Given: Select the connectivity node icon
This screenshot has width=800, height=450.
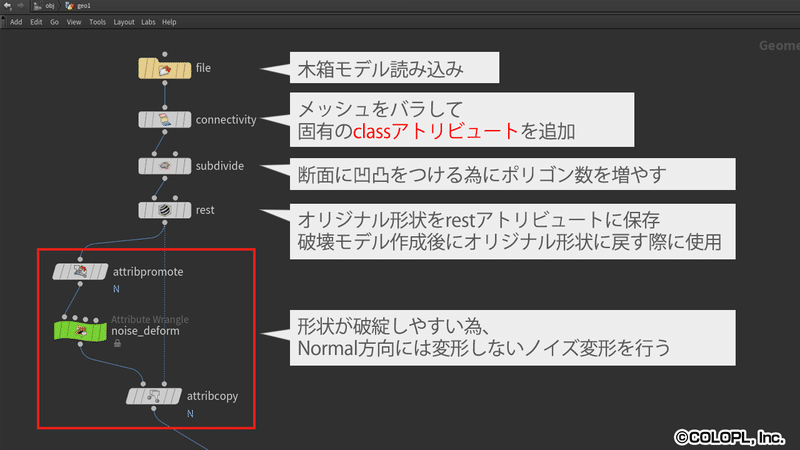Looking at the screenshot, I should [164, 120].
